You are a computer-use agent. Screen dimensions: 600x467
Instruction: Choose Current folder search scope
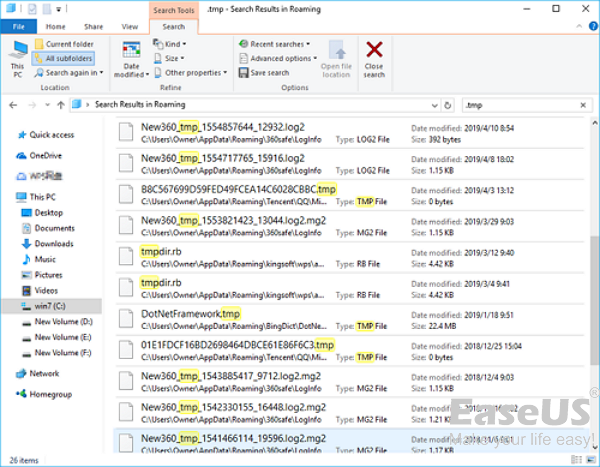64,44
